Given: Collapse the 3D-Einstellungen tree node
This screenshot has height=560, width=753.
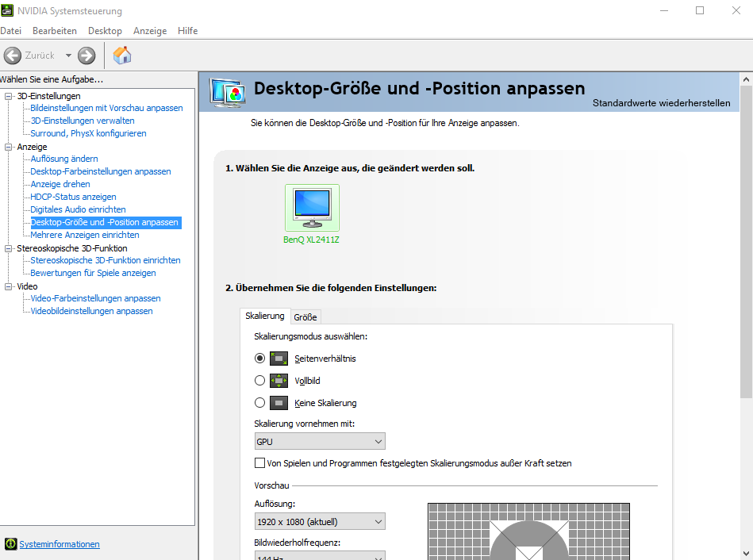Looking at the screenshot, I should coord(8,96).
